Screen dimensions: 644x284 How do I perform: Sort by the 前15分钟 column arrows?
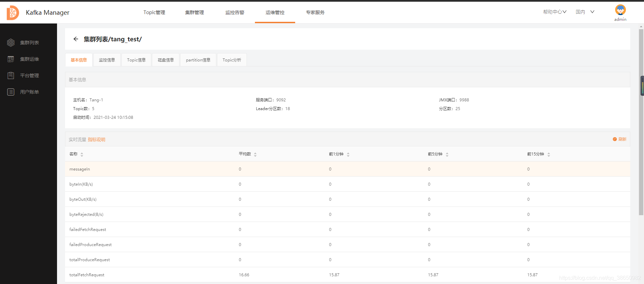(549, 154)
